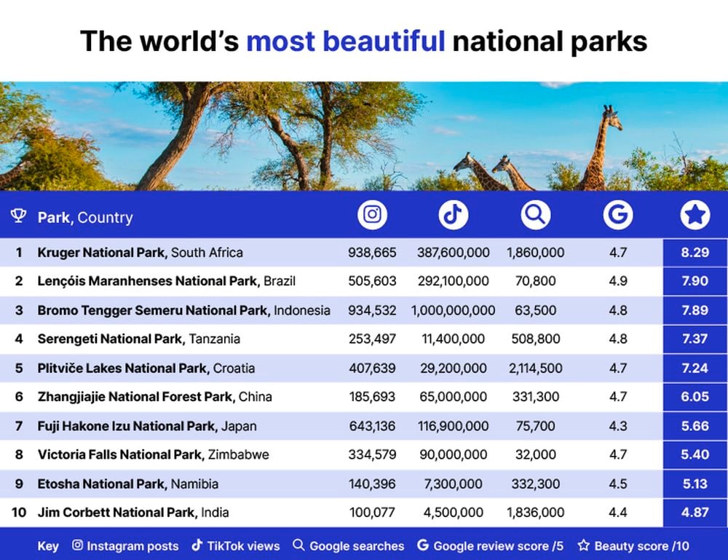Click the small Google G icon in the key
Image resolution: width=728 pixels, height=560 pixels.
click(x=422, y=545)
